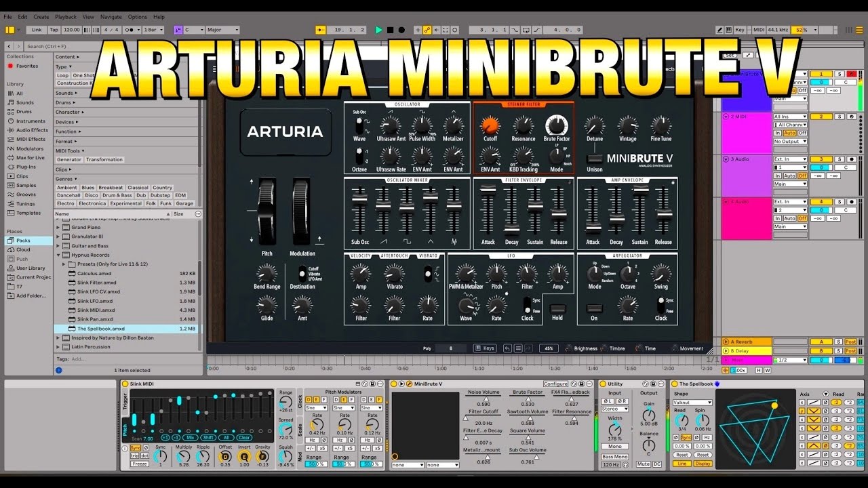Click the Resonance knob
This screenshot has height=488, width=868.
523,125
